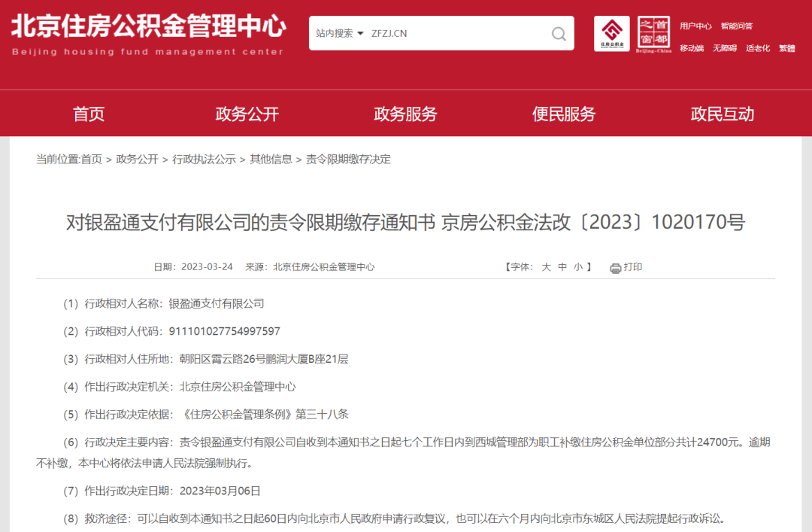Viewport: 812px width, 532px height.
Task: Click 政务公开 in the breadcrumb
Action: (x=138, y=160)
